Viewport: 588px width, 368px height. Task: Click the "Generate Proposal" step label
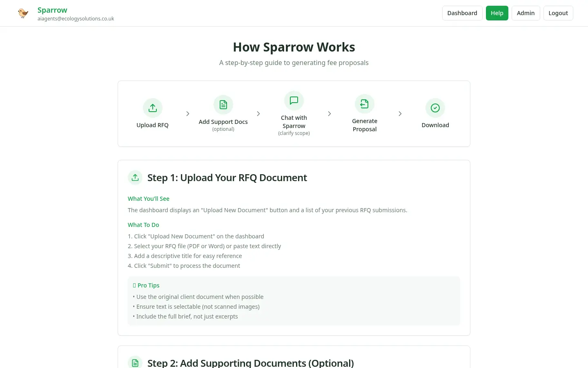365,125
